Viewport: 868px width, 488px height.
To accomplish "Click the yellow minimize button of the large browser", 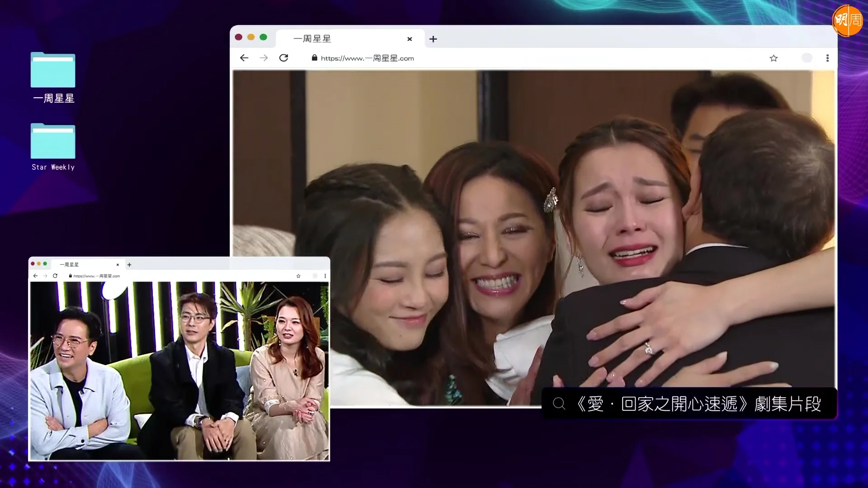I will point(251,37).
